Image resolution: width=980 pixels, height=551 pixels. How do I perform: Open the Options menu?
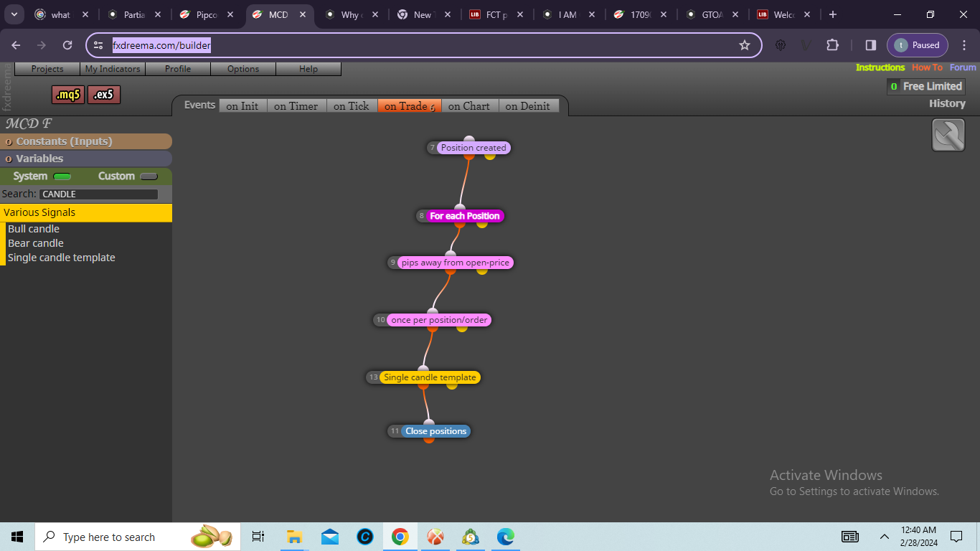click(x=243, y=69)
